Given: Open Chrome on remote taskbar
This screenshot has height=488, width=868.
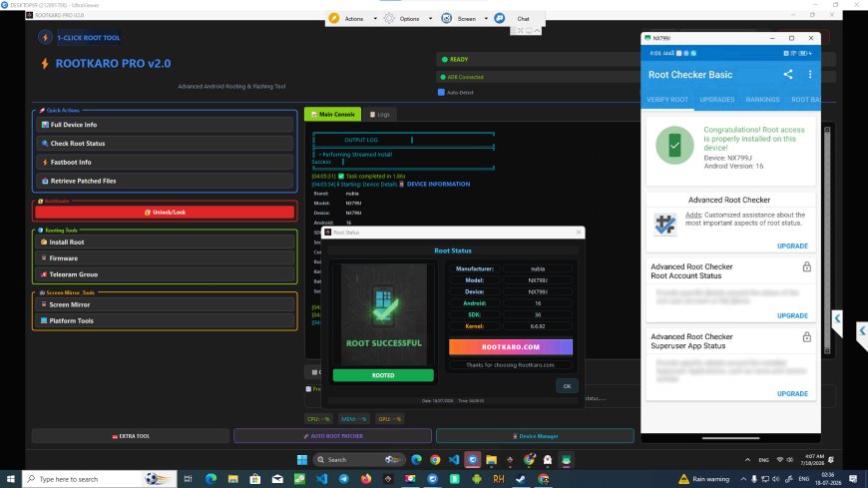Looking at the screenshot, I should coord(435,460).
